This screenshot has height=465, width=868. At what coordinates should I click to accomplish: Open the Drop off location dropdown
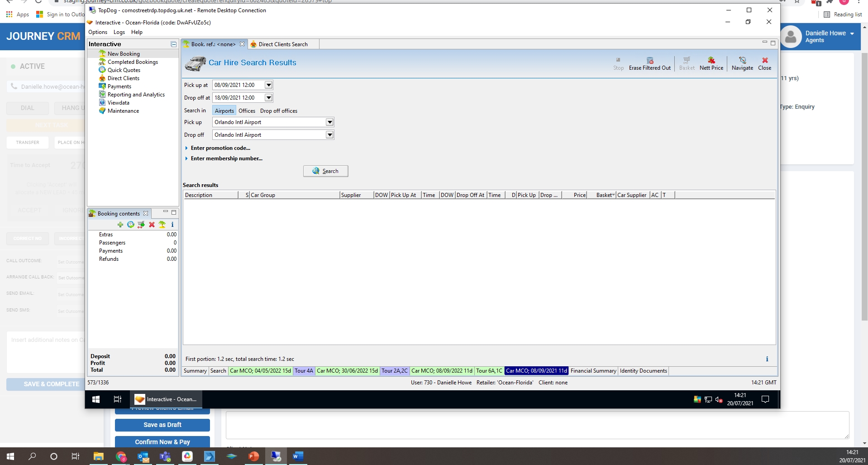329,135
